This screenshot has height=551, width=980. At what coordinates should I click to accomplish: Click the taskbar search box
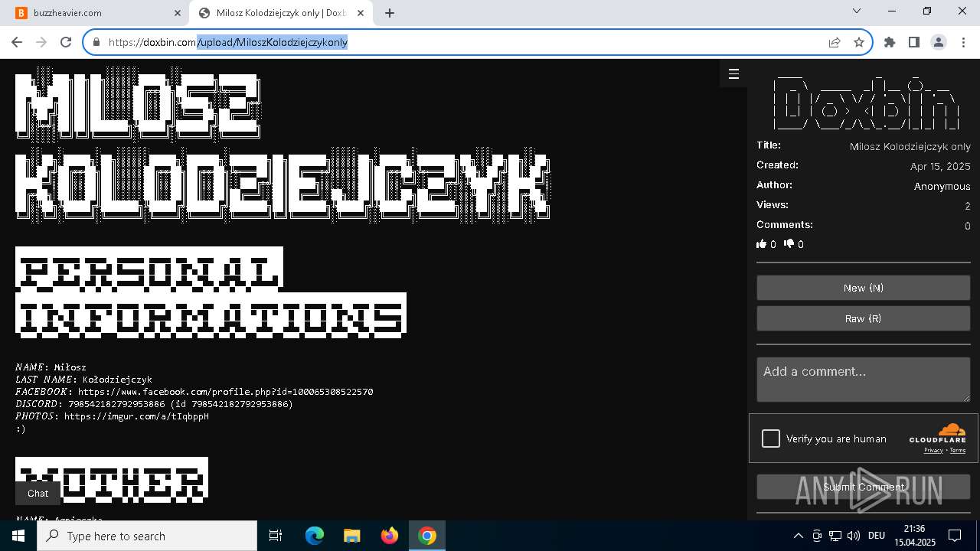coord(147,536)
